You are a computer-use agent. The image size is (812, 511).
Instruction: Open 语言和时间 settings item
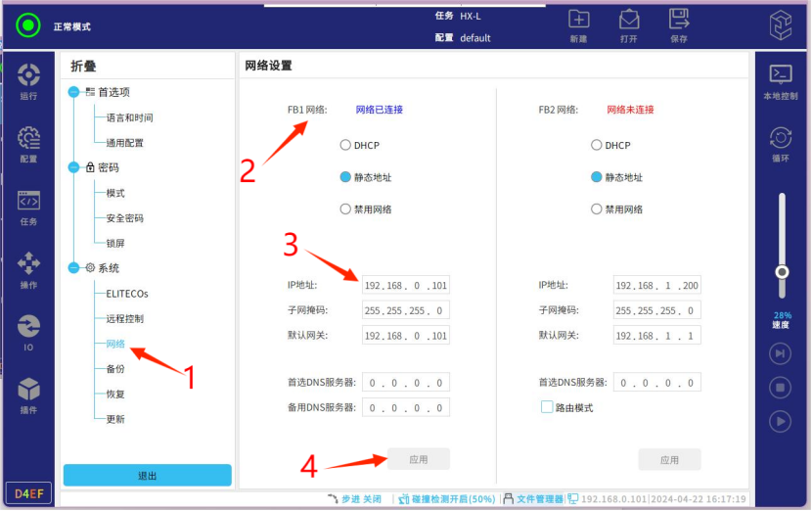(129, 117)
